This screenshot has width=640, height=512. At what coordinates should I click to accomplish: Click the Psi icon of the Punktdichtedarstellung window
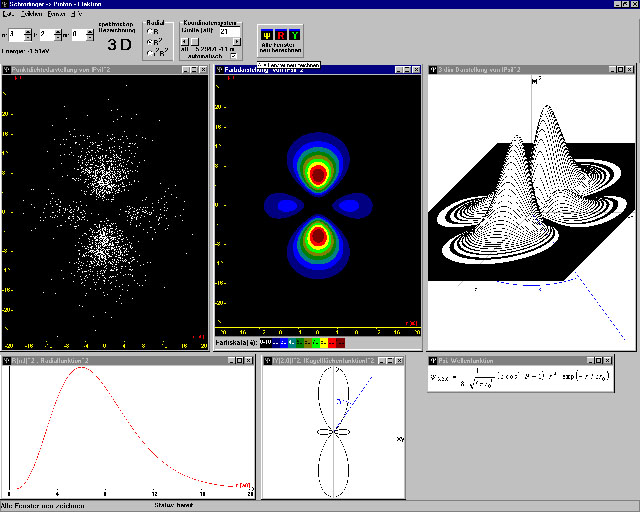point(7,70)
